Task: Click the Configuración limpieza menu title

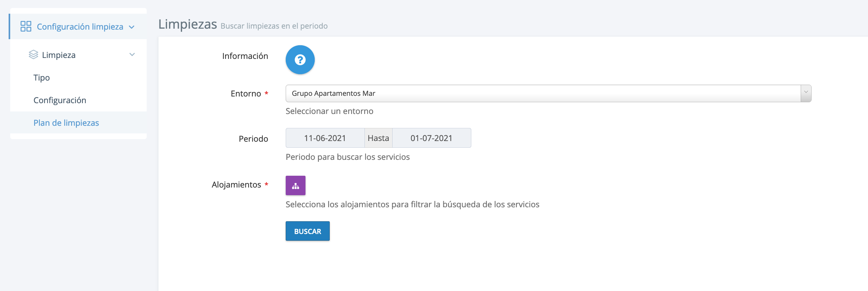Action: (80, 26)
